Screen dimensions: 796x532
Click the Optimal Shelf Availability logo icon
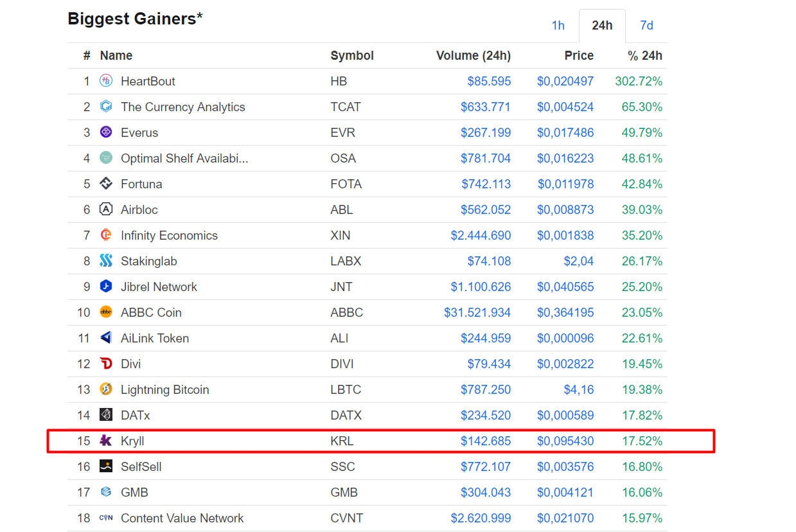click(106, 158)
